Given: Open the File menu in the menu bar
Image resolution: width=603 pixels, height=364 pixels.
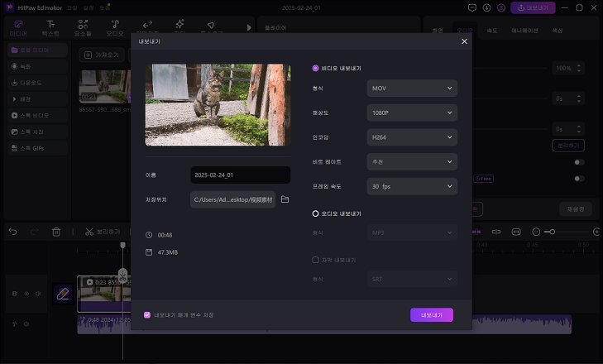Looking at the screenshot, I should (72, 7).
